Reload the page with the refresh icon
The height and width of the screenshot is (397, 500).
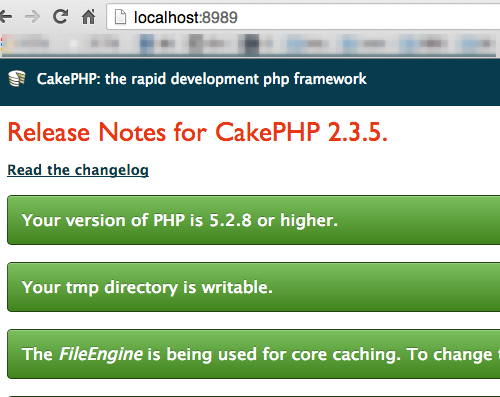pos(60,16)
